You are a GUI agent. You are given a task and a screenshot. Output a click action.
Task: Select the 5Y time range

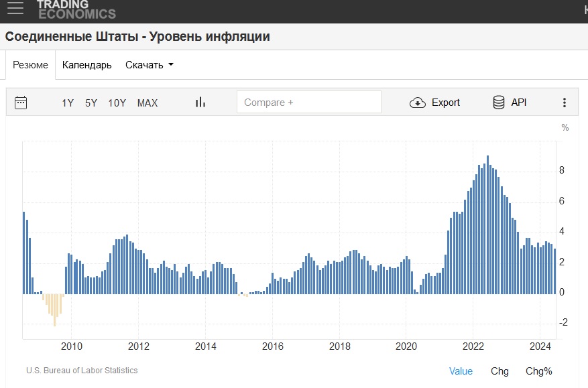(91, 103)
